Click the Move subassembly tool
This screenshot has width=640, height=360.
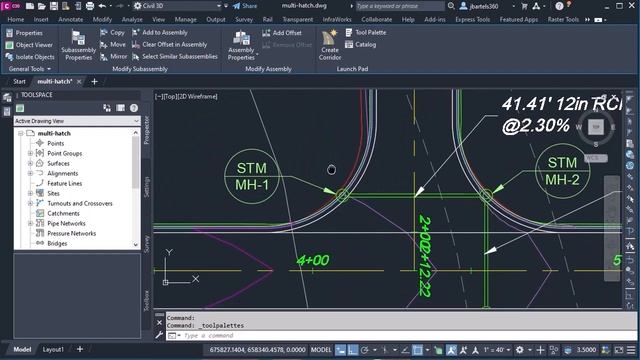click(x=113, y=44)
